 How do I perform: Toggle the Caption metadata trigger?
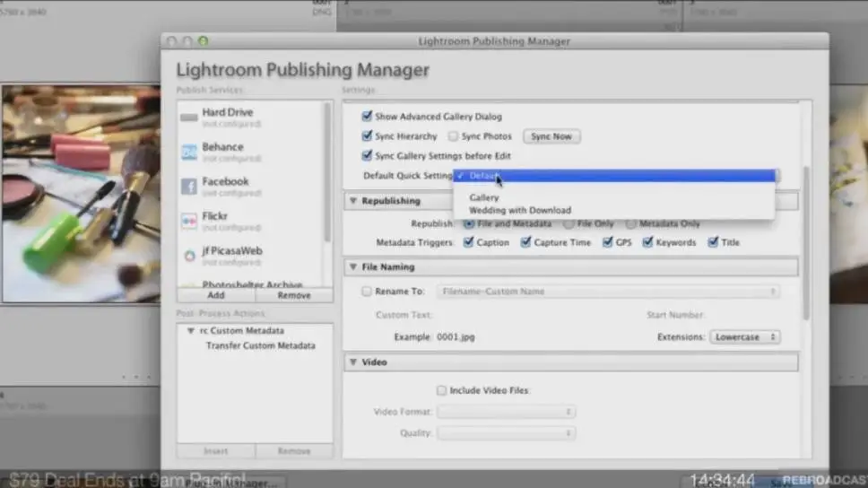coord(468,242)
